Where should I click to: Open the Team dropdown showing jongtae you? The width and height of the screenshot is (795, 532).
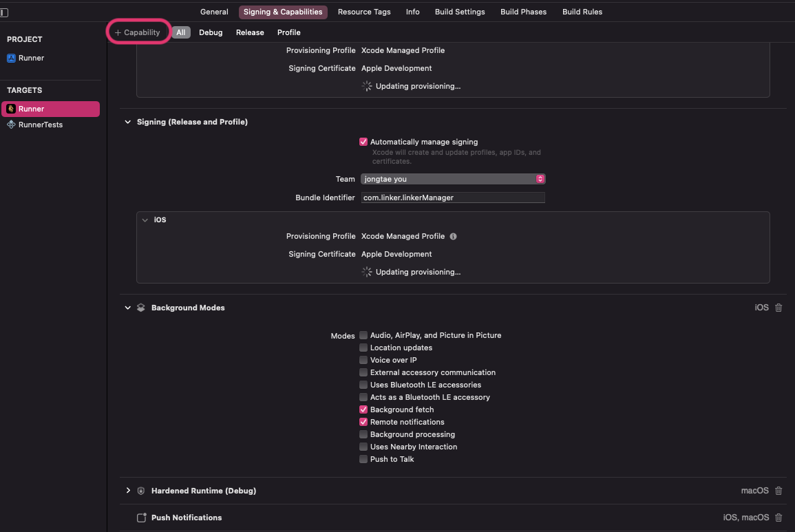[453, 179]
